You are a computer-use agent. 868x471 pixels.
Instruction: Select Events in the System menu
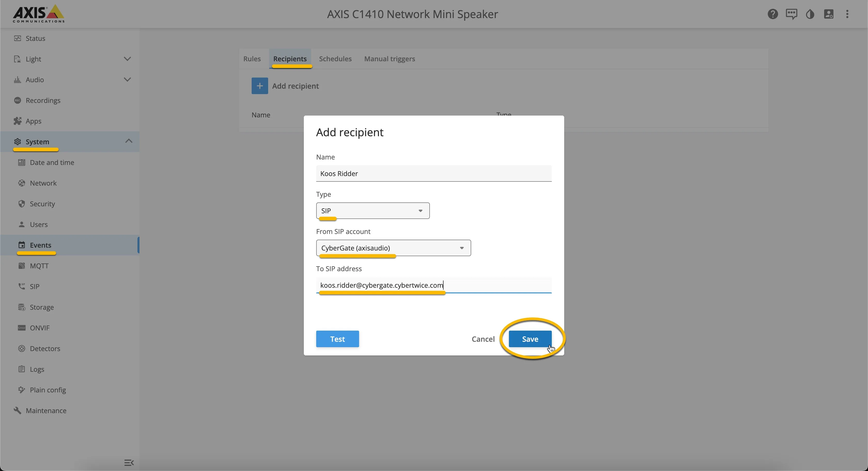[70, 245]
